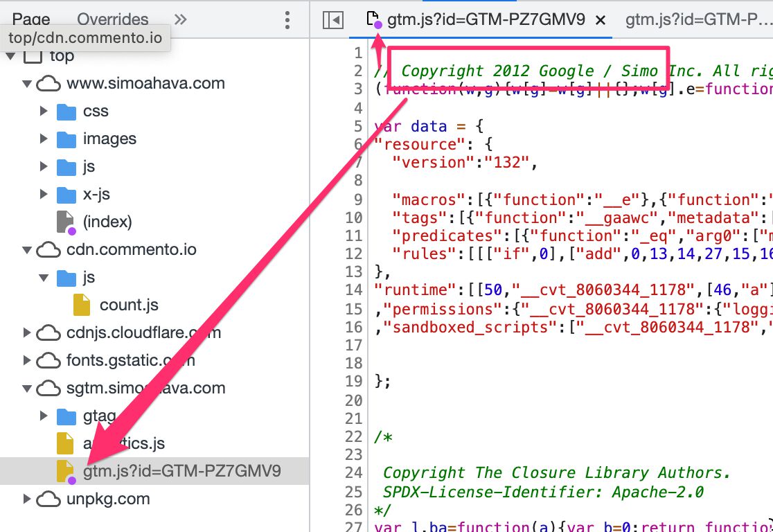
Task: Click 'var data' declaration on line 5
Action: click(410, 126)
